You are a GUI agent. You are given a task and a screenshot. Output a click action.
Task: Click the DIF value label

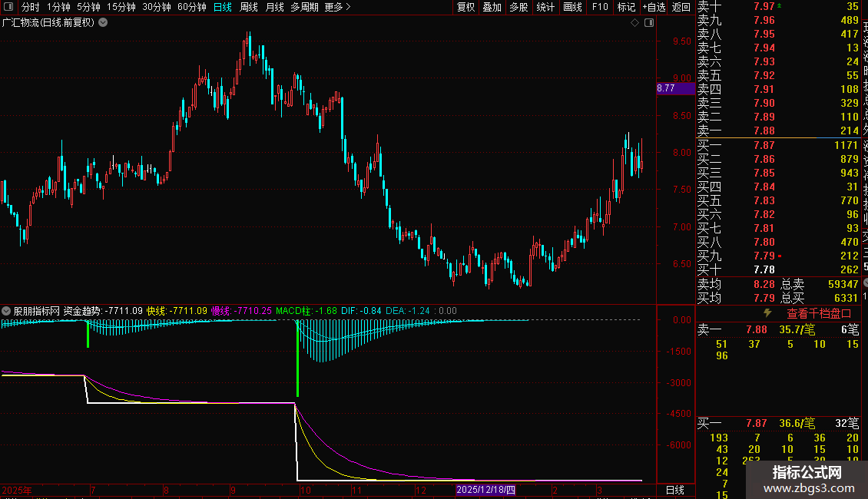coord(361,311)
